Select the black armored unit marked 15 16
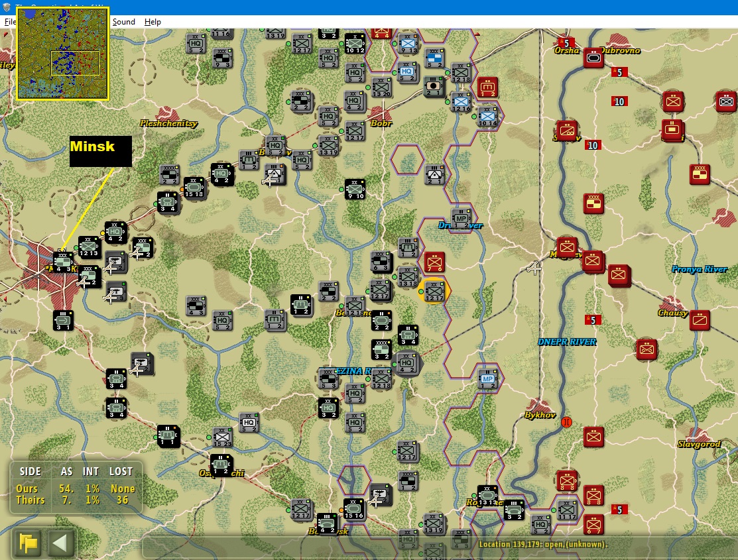The width and height of the screenshot is (738, 560). pyautogui.click(x=353, y=509)
